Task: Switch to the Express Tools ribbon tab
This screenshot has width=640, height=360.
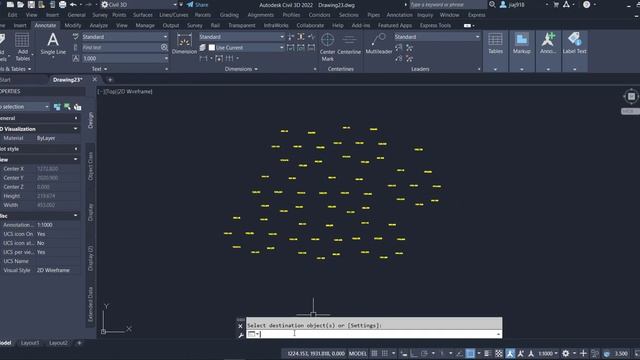Action: point(435,25)
